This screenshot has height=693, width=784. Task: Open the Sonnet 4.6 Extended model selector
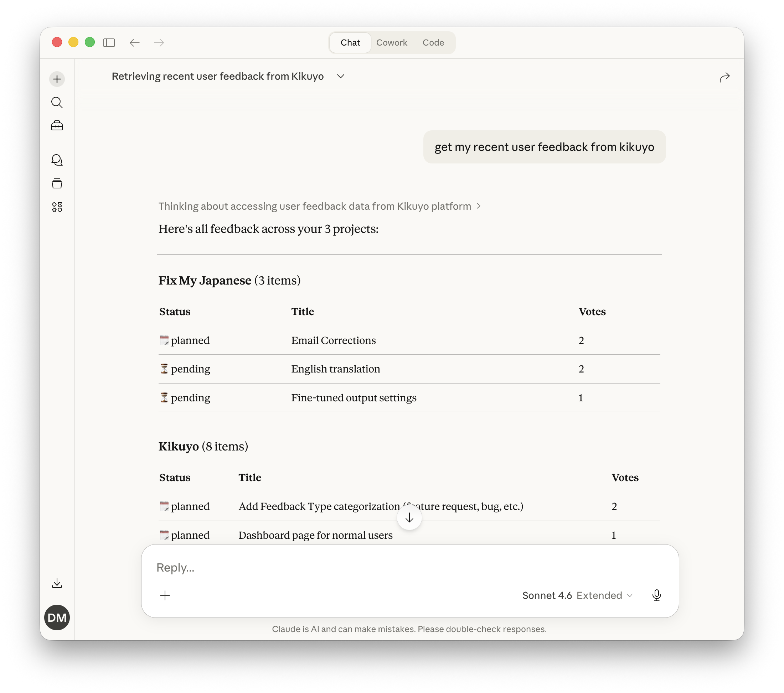pos(577,595)
